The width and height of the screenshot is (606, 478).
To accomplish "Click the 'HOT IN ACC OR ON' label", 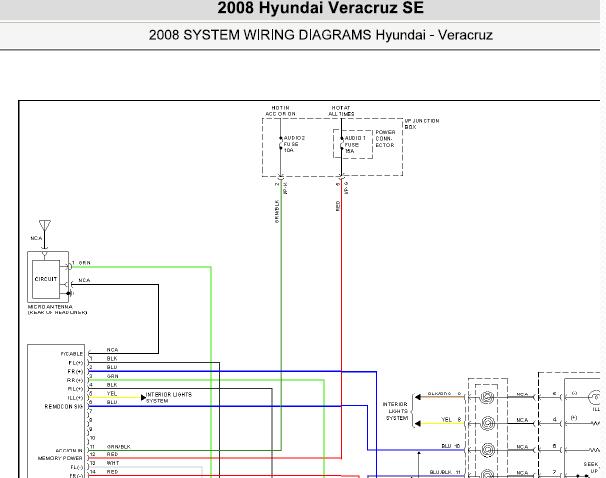I will 280,111.
